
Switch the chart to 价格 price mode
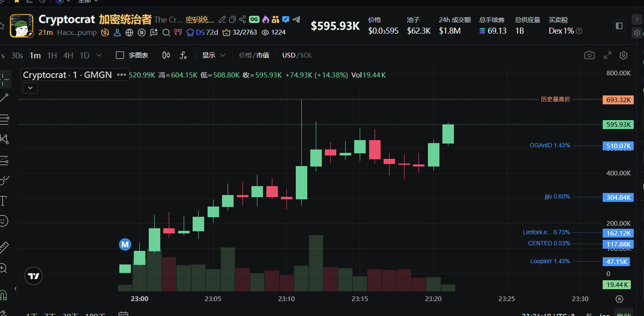245,55
